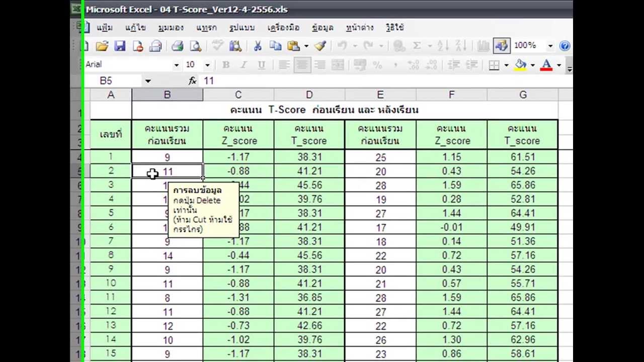This screenshot has height=362, width=644.
Task: Expand the Redo history arrow
Action: [x=381, y=46]
